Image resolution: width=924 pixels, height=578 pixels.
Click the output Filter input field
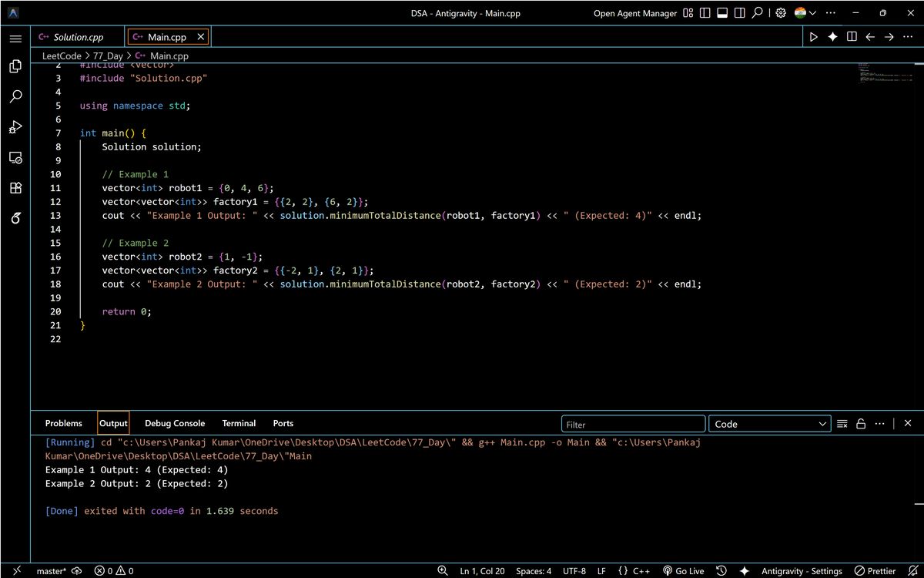point(633,424)
